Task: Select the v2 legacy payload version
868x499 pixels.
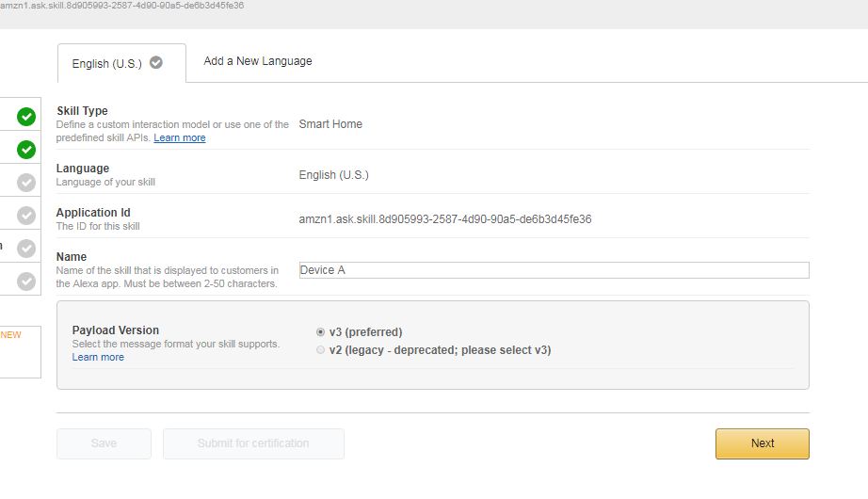Action: [x=320, y=350]
